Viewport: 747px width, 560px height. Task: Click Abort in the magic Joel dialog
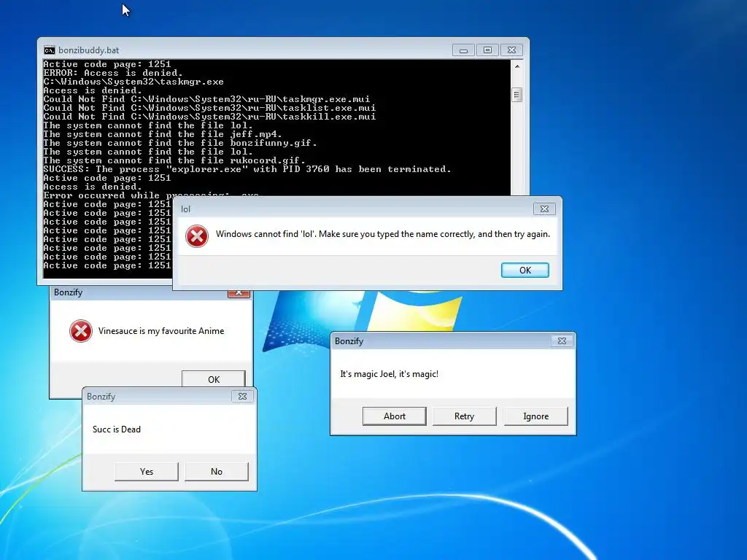(x=395, y=416)
